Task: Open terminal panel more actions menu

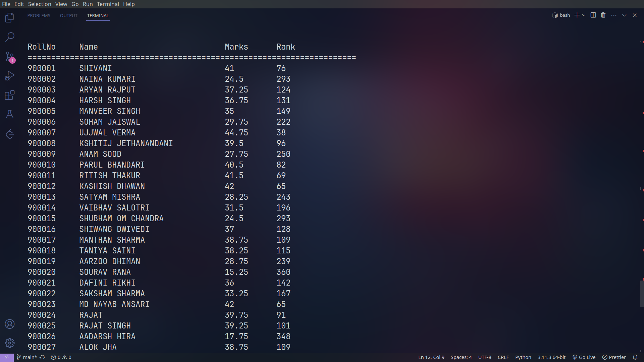Action: [614, 15]
